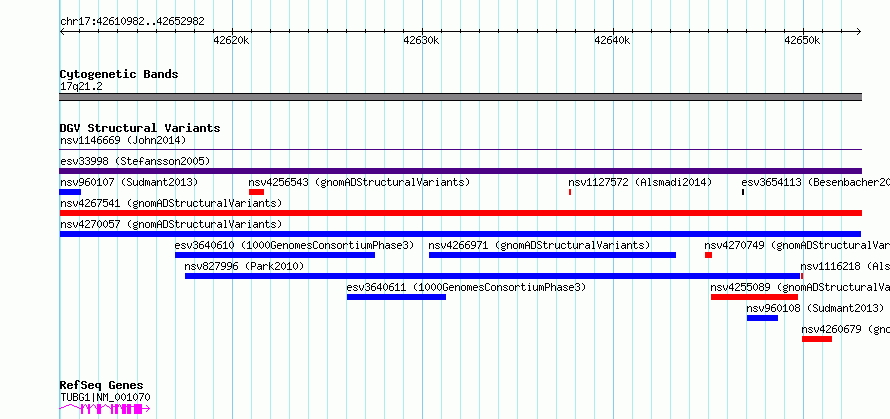890x419 pixels.
Task: Select the long red nsv4267541 bar
Action: tap(461, 213)
